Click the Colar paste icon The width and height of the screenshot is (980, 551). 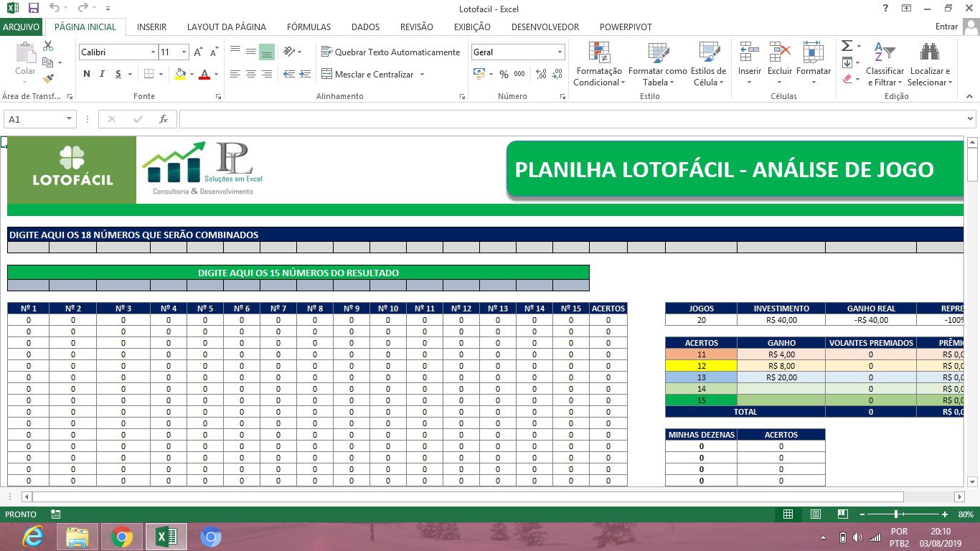(x=25, y=54)
